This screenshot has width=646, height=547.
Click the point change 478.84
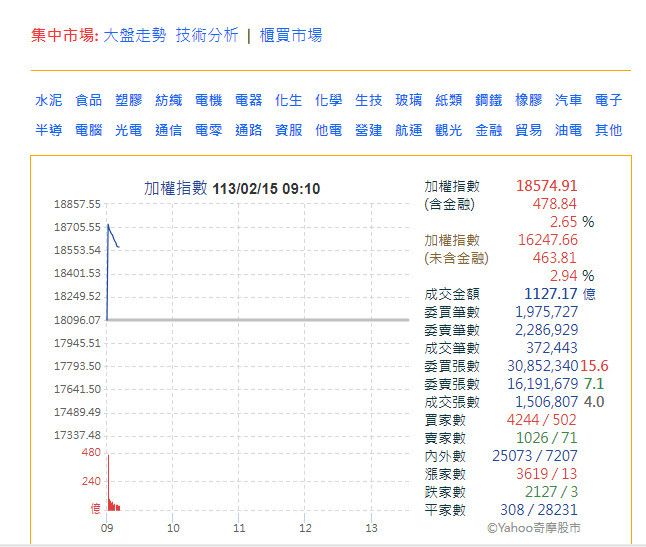pyautogui.click(x=555, y=204)
